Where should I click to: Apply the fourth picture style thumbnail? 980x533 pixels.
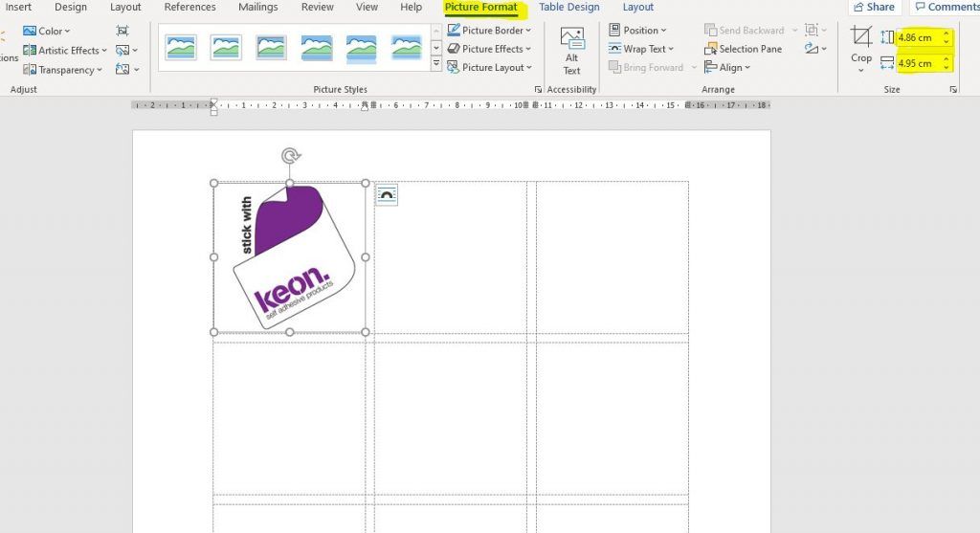coord(316,48)
